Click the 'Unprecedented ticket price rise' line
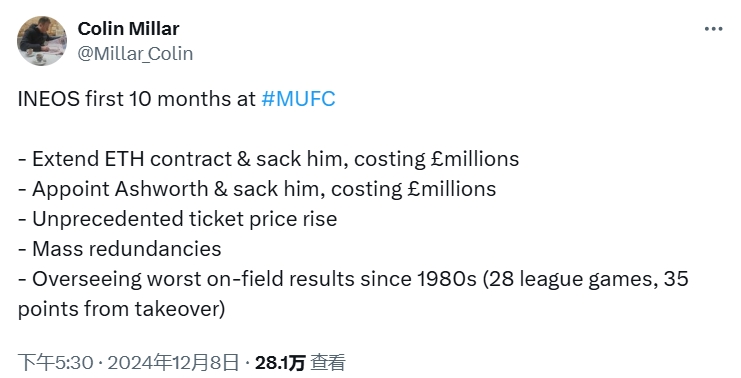The image size is (741, 378). [178, 219]
